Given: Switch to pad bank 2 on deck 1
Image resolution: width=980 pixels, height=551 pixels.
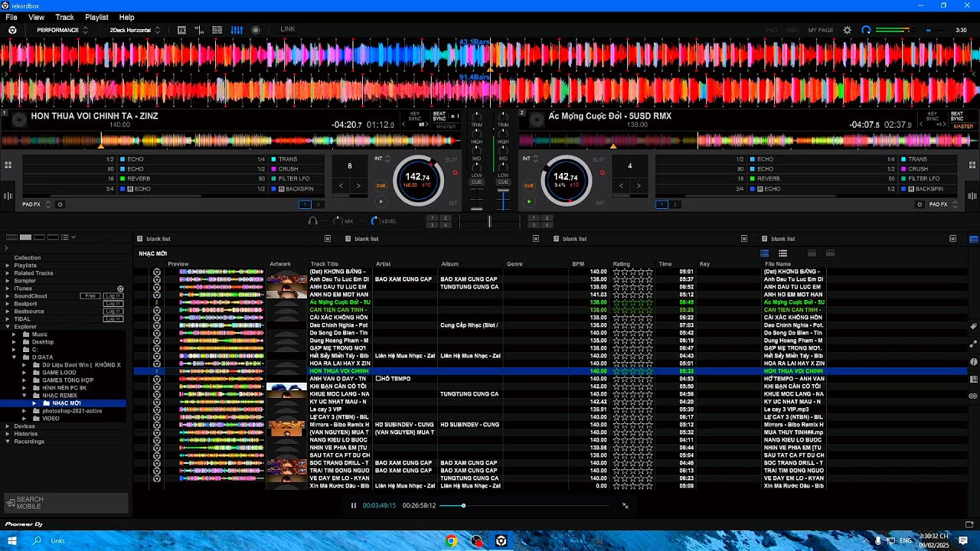Looking at the screenshot, I should [319, 204].
